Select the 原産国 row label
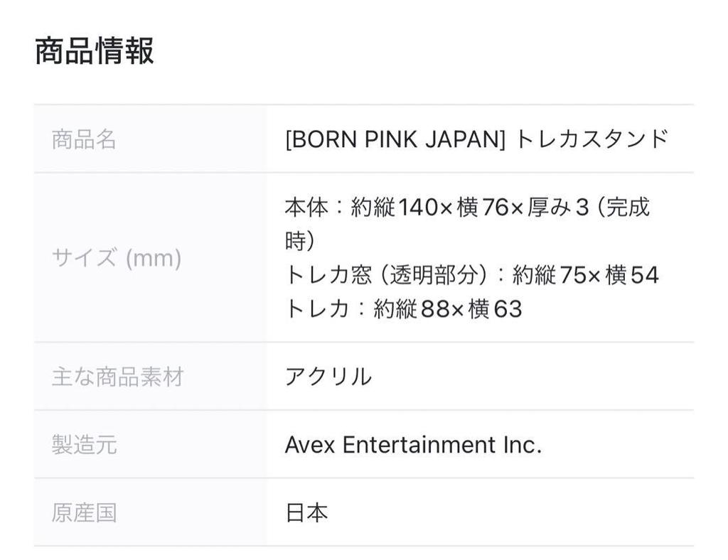 (x=84, y=512)
